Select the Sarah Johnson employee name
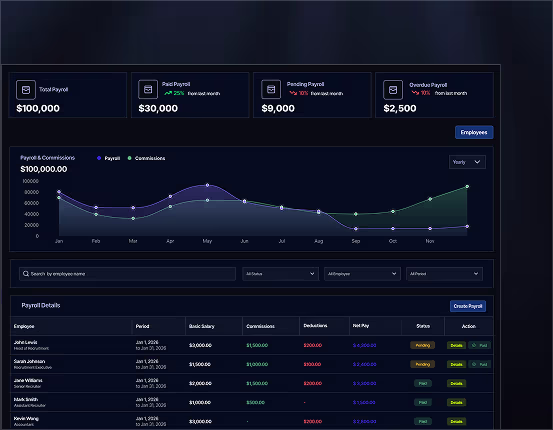553x430 pixels. point(29,361)
